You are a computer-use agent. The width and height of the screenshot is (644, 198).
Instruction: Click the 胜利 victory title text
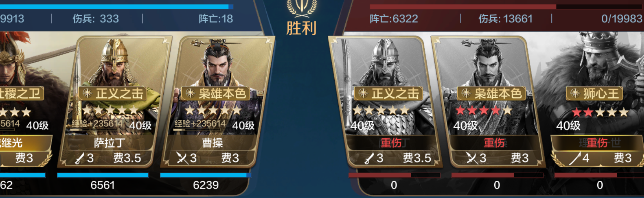(x=302, y=28)
